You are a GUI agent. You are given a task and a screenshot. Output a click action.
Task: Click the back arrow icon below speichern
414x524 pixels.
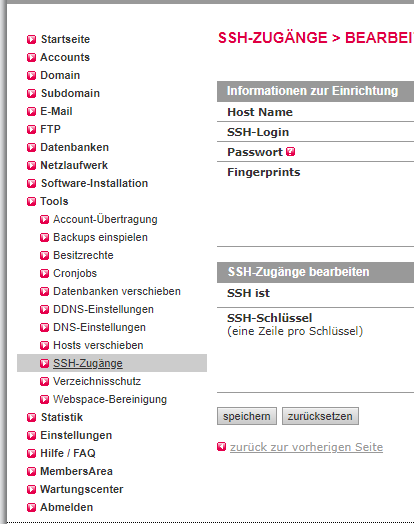coord(222,446)
